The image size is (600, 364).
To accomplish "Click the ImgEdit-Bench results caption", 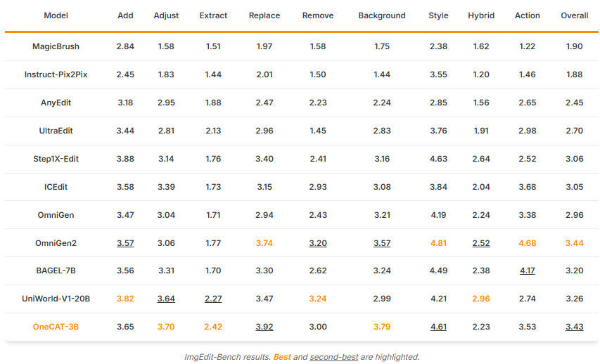I will coord(302,357).
